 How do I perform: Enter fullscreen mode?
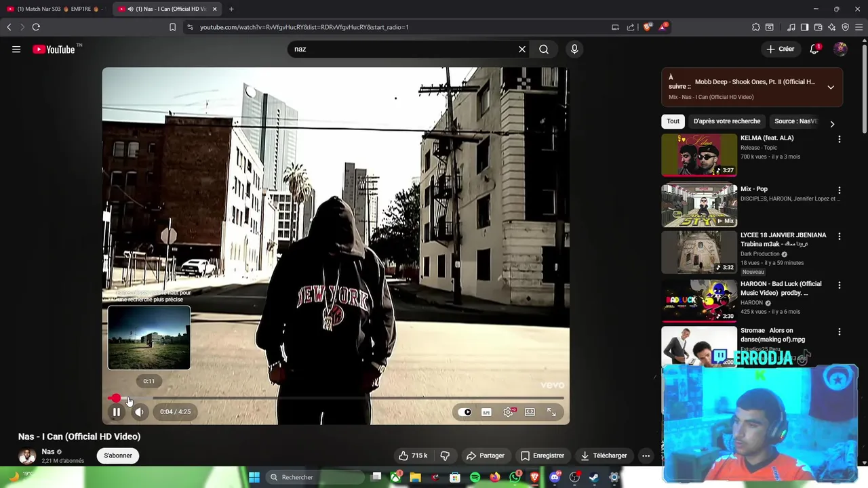(x=551, y=412)
